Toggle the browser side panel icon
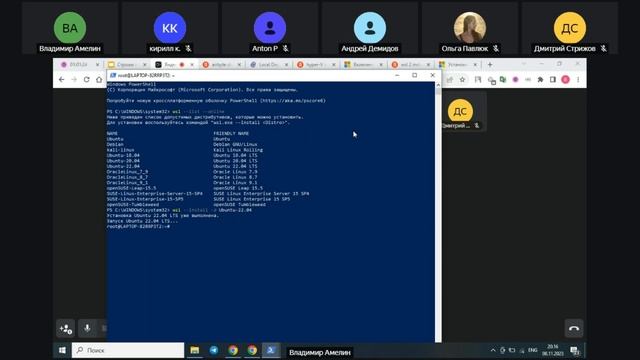This screenshot has height=360, width=640. click(x=553, y=80)
